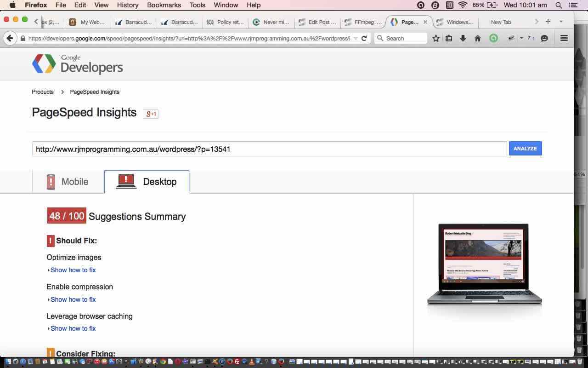
Task: Click the site security padlock icon
Action: click(x=23, y=38)
